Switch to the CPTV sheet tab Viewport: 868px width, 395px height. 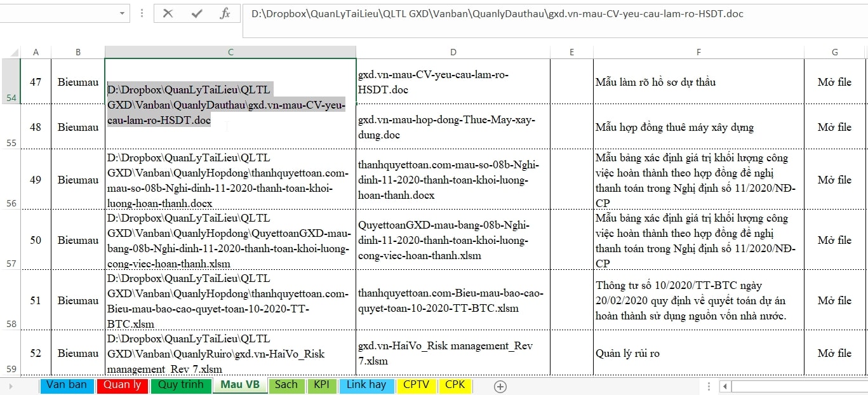pos(416,385)
